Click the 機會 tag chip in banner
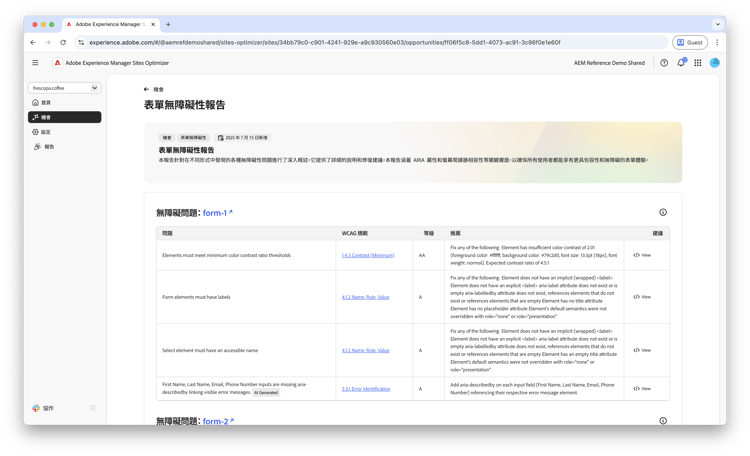750x456 pixels. pyautogui.click(x=167, y=138)
